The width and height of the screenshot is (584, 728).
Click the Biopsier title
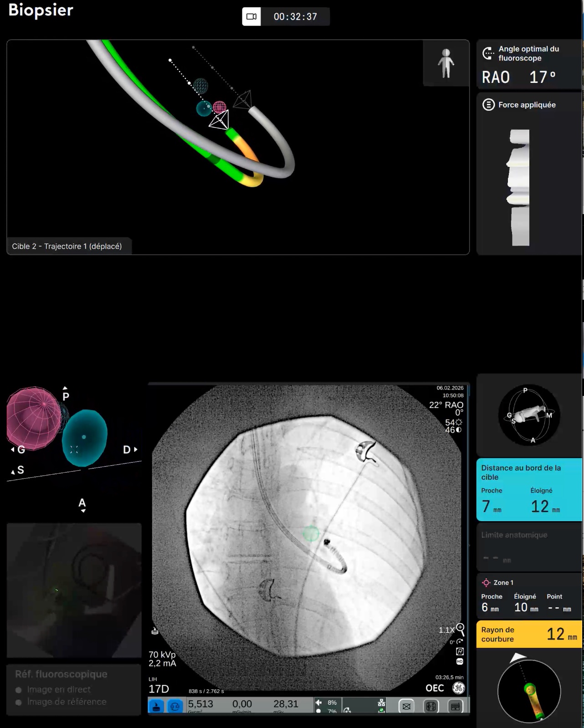pyautogui.click(x=41, y=10)
